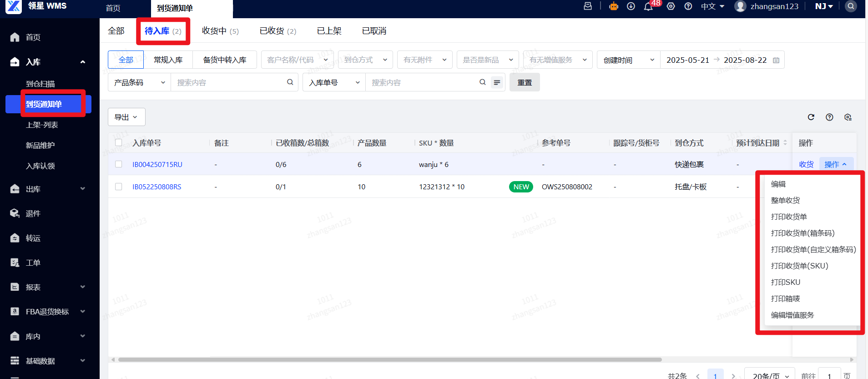Open notifications bell with 48 badge

pos(649,6)
